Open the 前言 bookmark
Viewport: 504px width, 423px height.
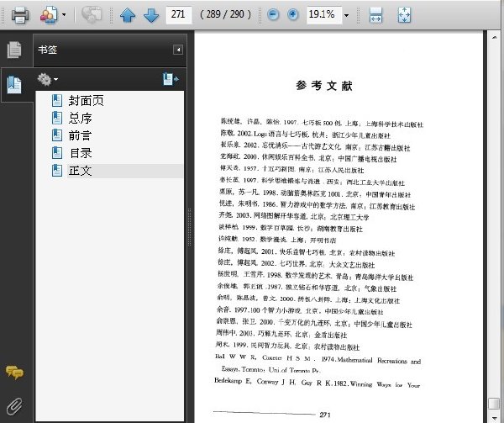click(80, 135)
